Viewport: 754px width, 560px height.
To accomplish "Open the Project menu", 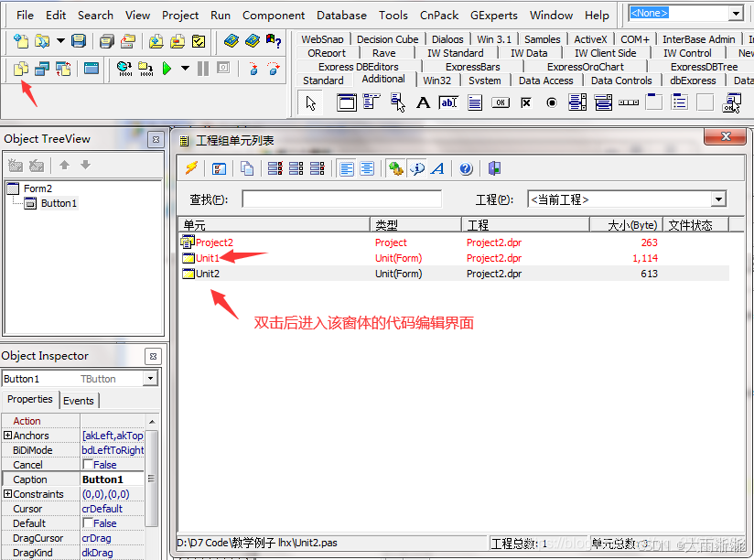I will [x=180, y=16].
